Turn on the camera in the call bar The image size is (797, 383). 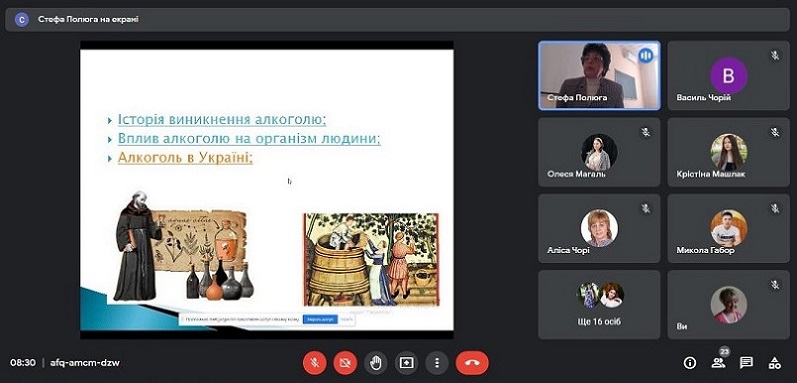(x=345, y=363)
